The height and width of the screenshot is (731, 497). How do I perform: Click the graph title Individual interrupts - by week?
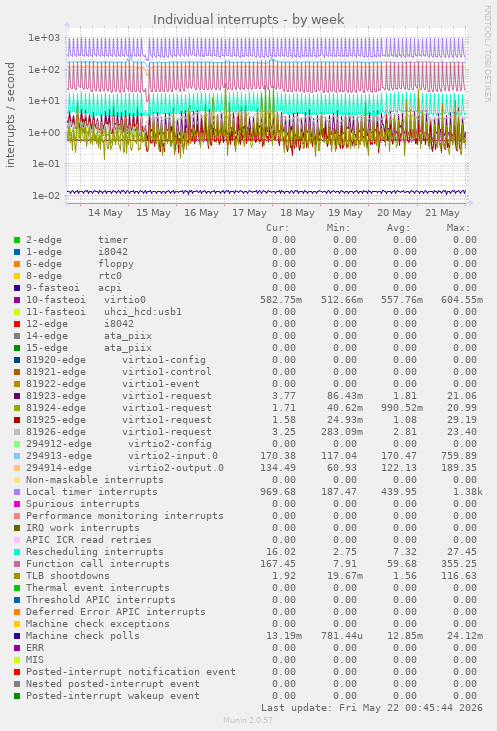(248, 20)
